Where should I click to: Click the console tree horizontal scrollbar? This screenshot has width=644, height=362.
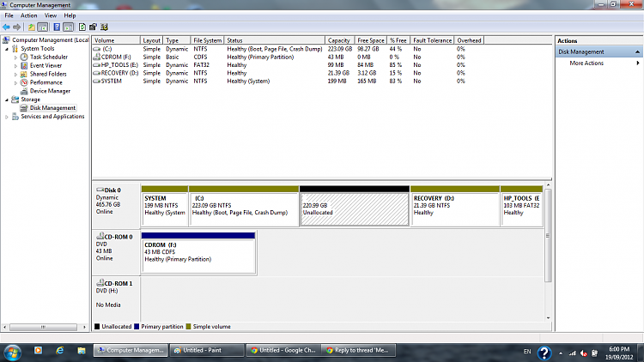[45, 327]
